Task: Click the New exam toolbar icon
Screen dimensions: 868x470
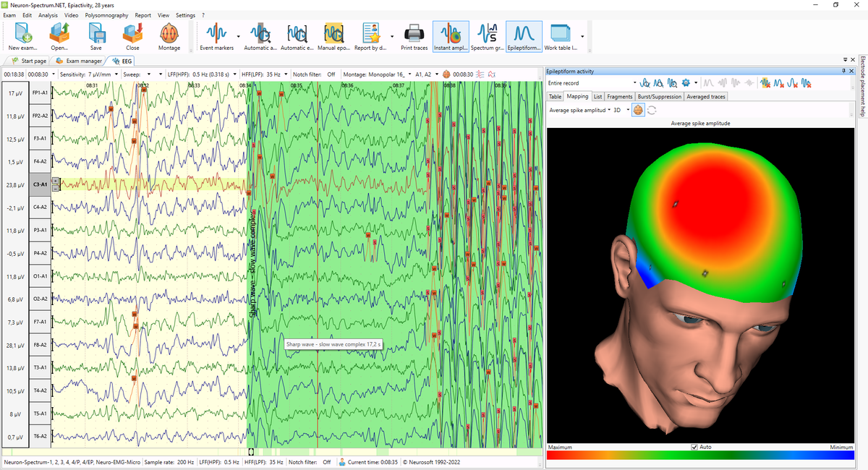Action: click(22, 37)
